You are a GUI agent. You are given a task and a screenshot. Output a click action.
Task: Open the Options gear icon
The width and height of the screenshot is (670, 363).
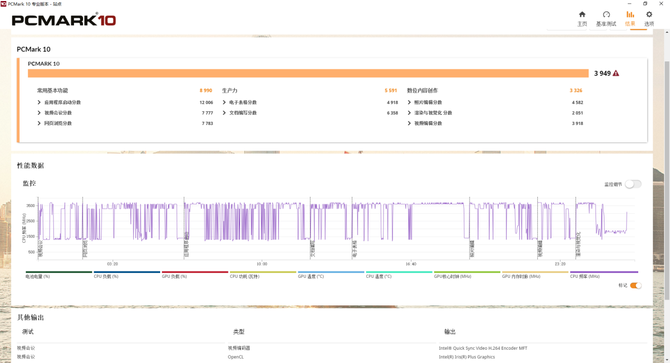(x=649, y=15)
